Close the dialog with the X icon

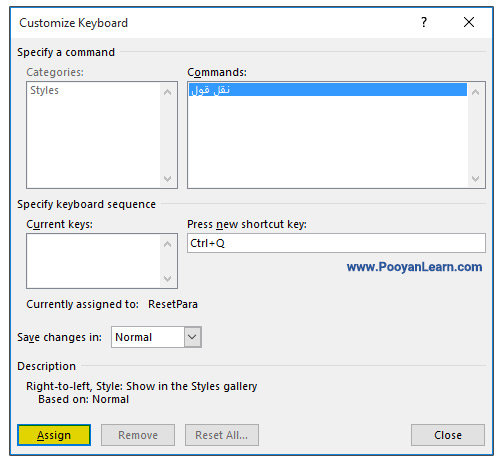(469, 22)
